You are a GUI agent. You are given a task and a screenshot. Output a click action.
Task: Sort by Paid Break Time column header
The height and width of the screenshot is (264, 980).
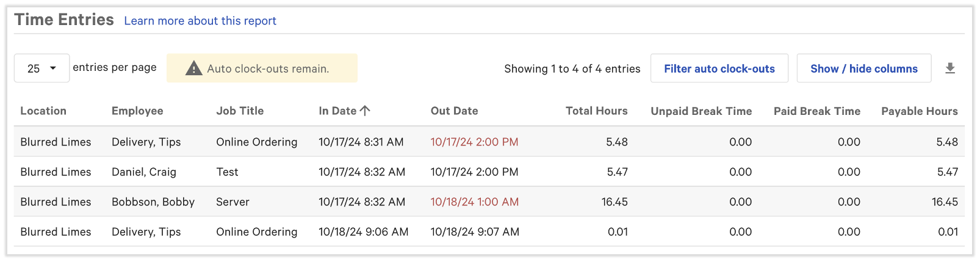click(816, 111)
